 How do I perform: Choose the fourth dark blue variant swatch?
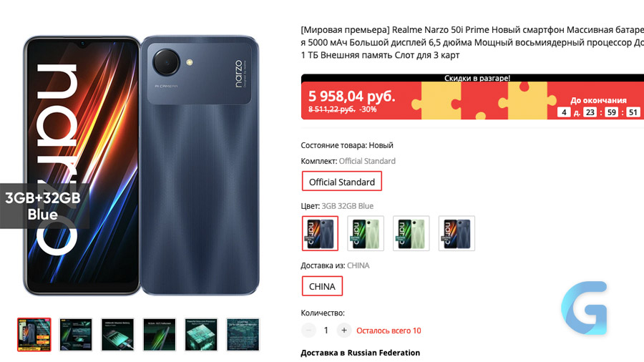coord(457,233)
